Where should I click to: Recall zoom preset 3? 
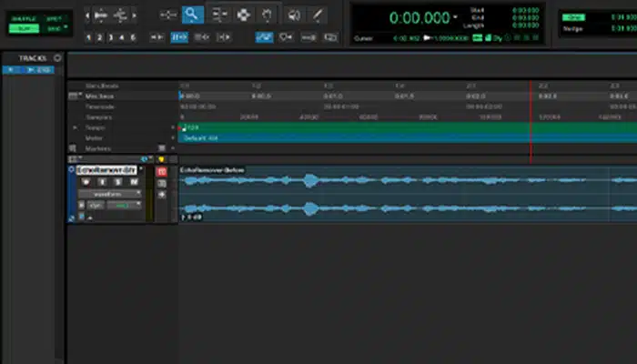tap(110, 37)
